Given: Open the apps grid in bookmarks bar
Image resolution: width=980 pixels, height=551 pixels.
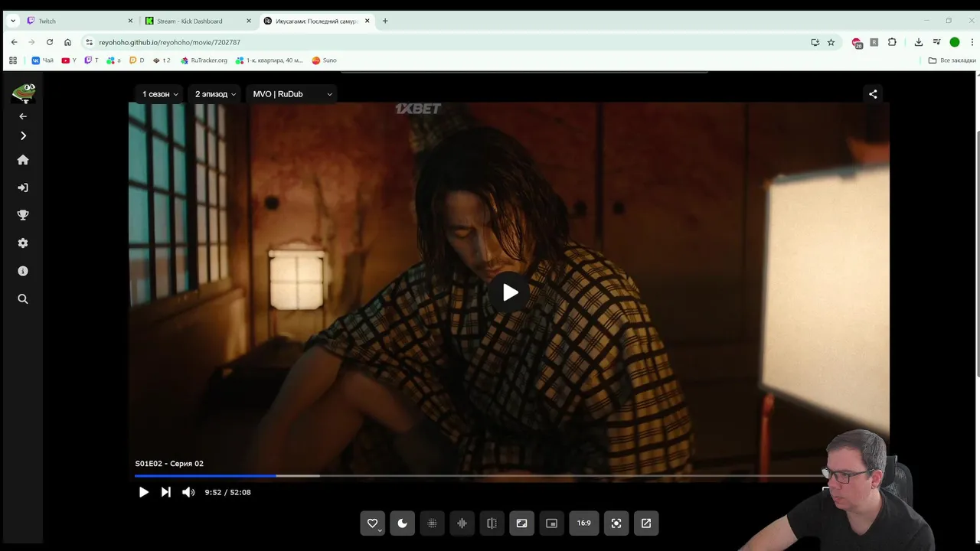Looking at the screenshot, I should pyautogui.click(x=13, y=60).
